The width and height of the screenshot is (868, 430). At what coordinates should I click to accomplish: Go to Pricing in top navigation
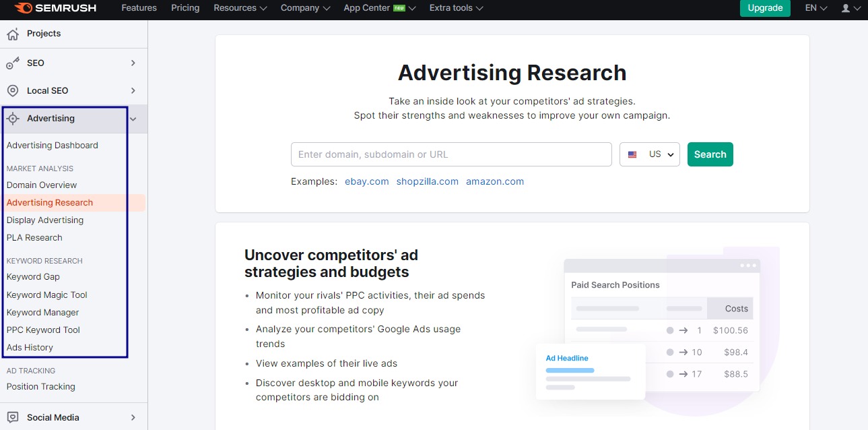point(185,8)
